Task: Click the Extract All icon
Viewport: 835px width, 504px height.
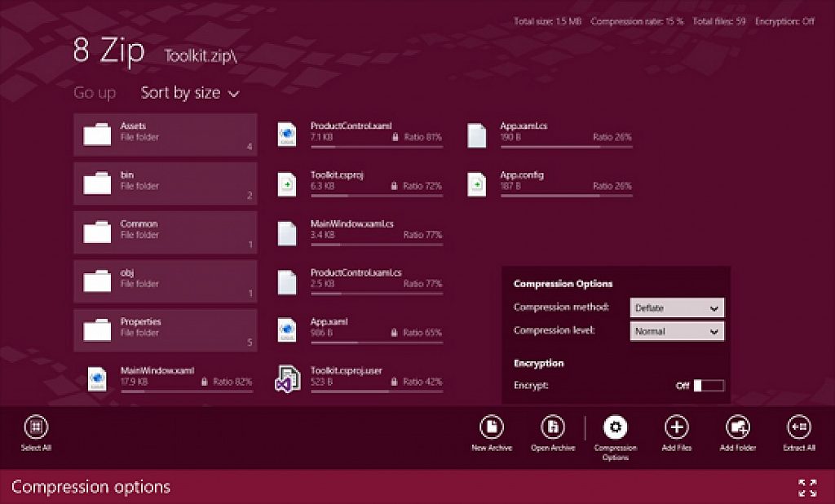Action: tap(799, 427)
